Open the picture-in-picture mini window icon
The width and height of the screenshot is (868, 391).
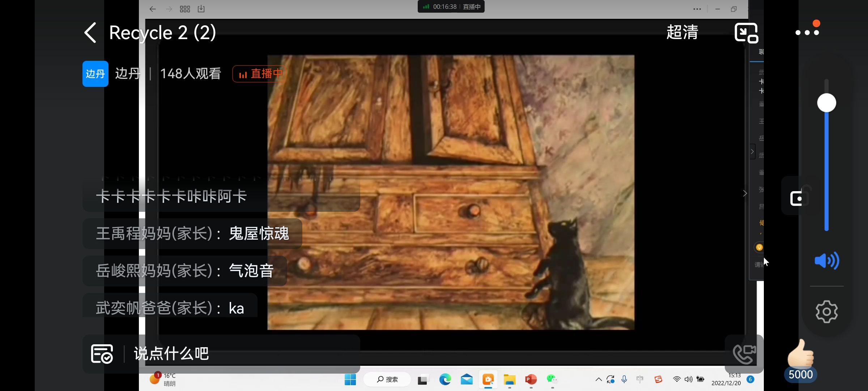(746, 33)
